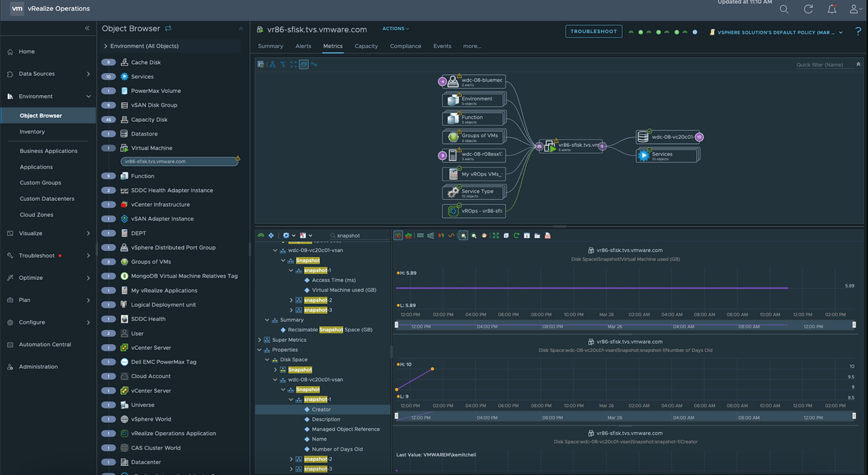Select vr86-sfisk.tvs.vmware.com in Object Browser
Image resolution: width=868 pixels, height=475 pixels.
179,162
